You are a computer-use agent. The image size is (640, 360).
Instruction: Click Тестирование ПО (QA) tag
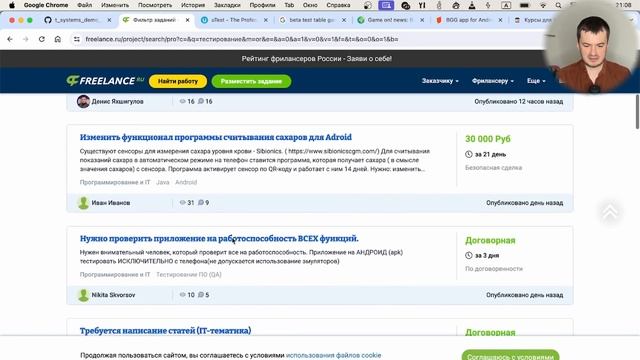tap(189, 275)
